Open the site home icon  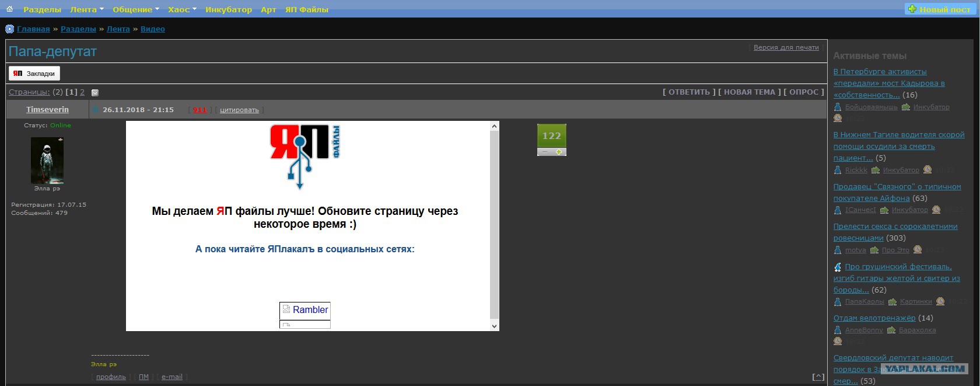(9, 9)
